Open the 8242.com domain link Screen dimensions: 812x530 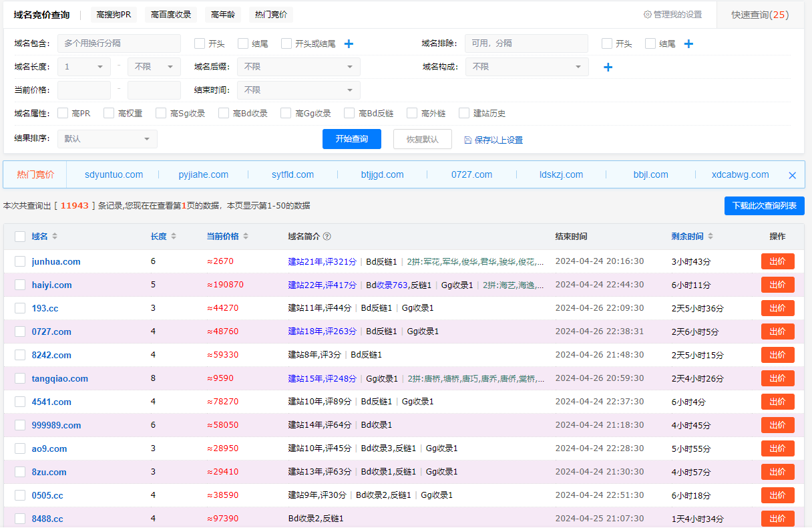click(x=51, y=355)
